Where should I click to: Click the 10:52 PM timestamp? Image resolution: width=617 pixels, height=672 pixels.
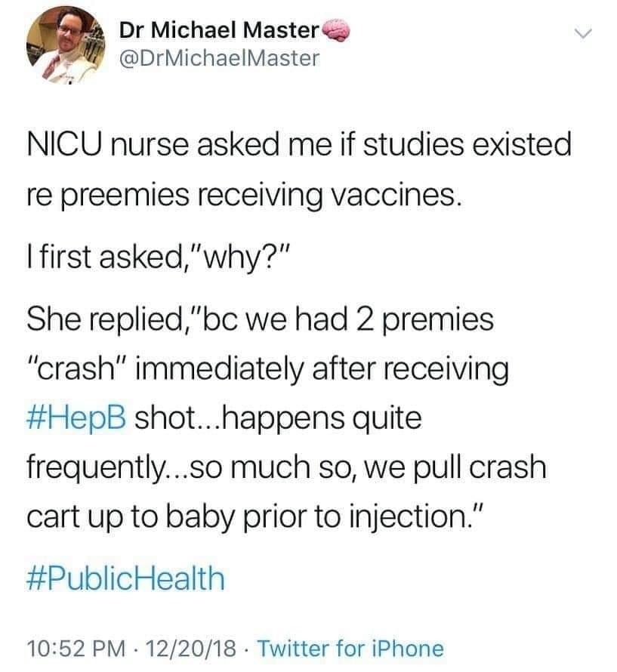pyautogui.click(x=73, y=646)
